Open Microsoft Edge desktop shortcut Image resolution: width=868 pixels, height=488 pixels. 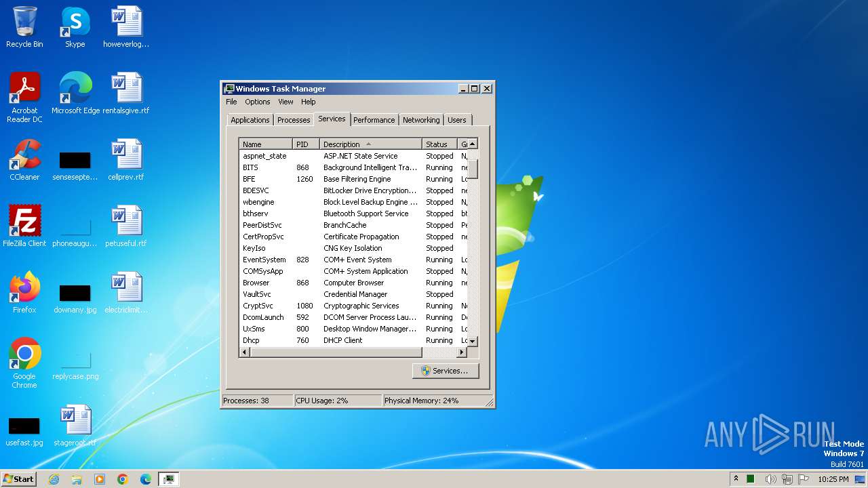click(x=75, y=94)
